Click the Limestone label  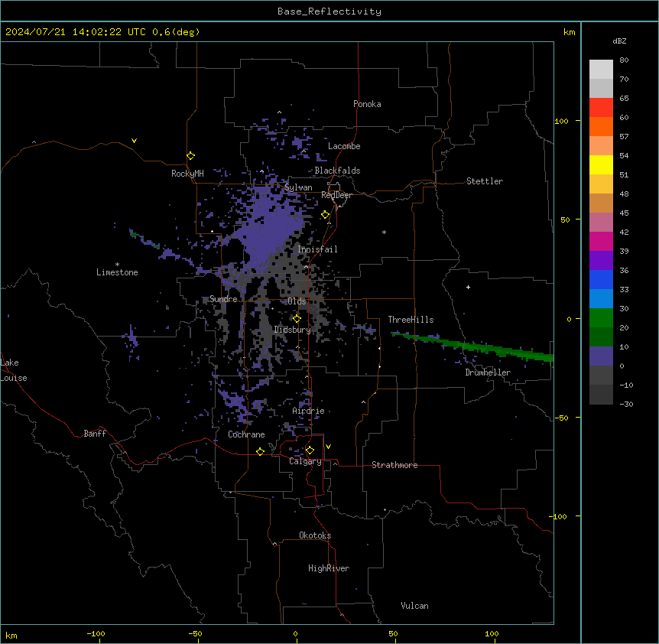(117, 272)
